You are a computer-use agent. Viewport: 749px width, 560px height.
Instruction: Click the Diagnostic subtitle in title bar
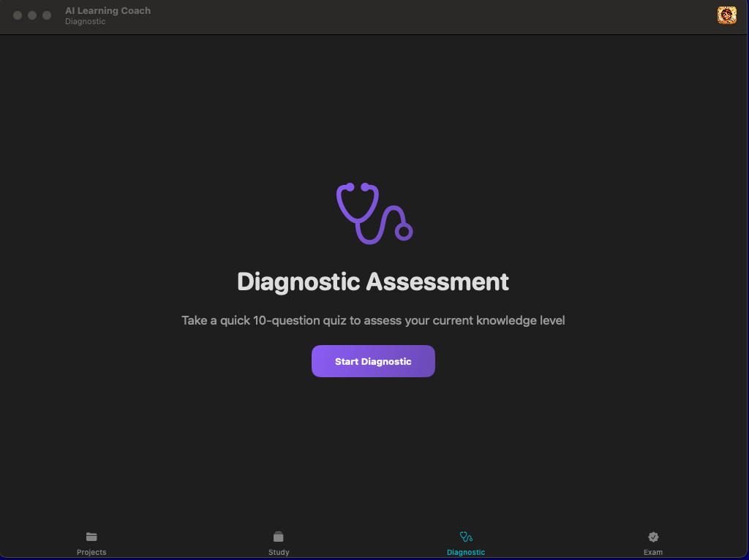(85, 22)
